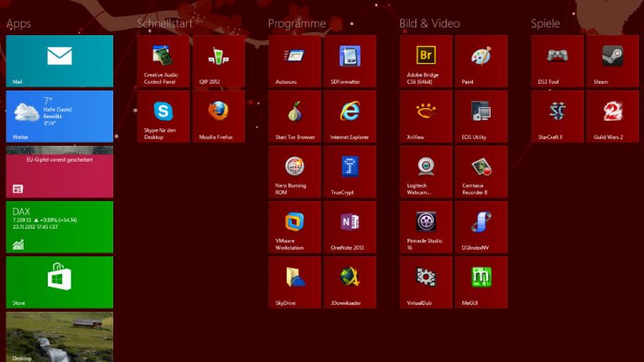The height and width of the screenshot is (362, 644).
Task: Open Logitech Webcam tile
Action: pos(426,172)
